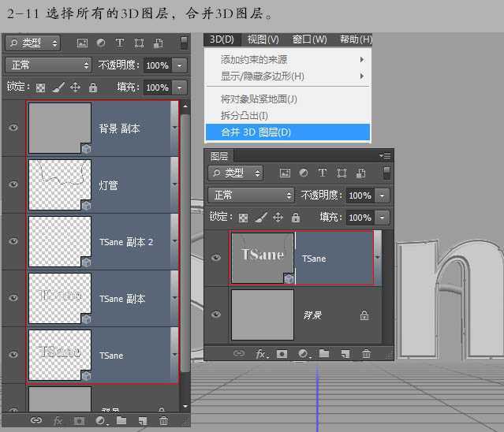Choose 将对象贴紧地面(J) menu item
This screenshot has height=432, width=504.
pyautogui.click(x=288, y=99)
